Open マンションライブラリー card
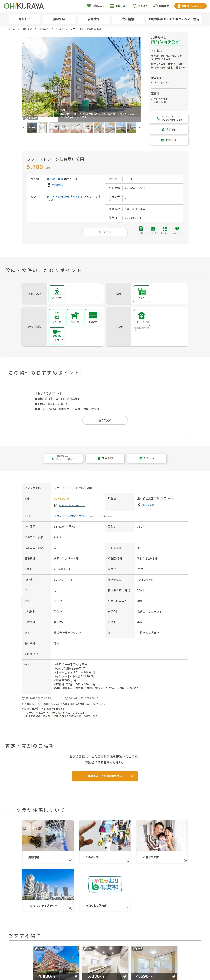 (x=48, y=890)
